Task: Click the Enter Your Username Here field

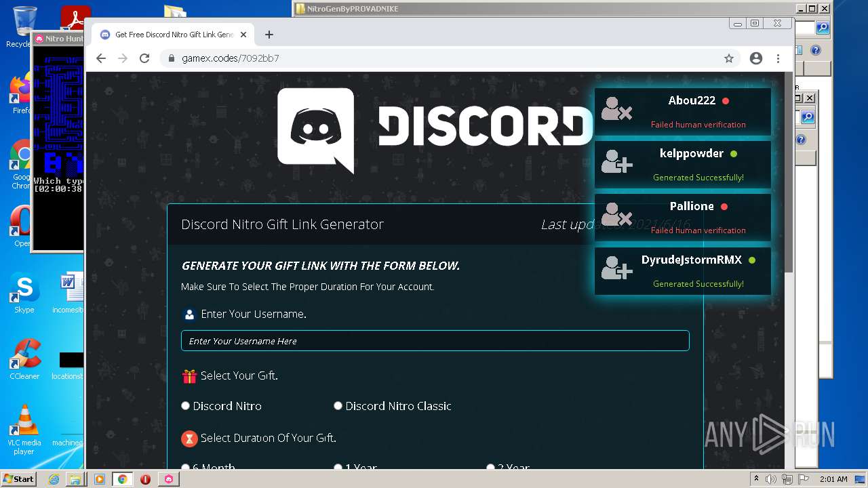Action: click(435, 341)
